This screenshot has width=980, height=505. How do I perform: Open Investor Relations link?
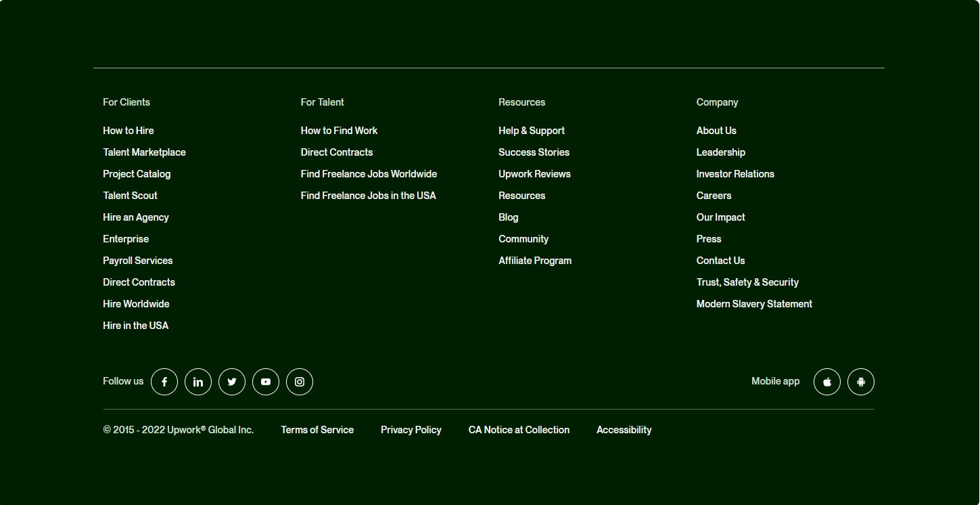pyautogui.click(x=735, y=174)
